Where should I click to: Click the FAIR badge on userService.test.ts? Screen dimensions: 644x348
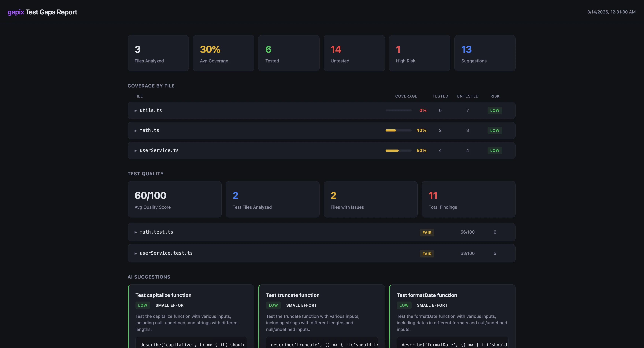tap(427, 254)
